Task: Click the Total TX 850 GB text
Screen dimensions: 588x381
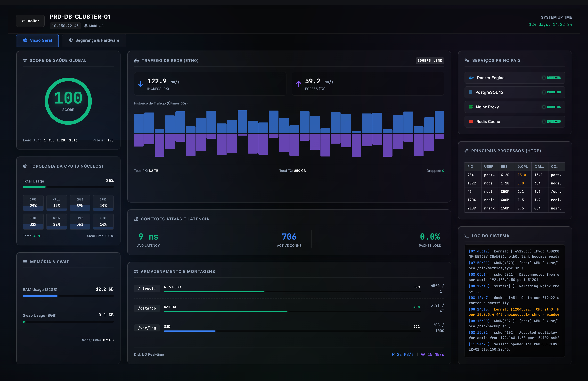Action: (x=293, y=171)
